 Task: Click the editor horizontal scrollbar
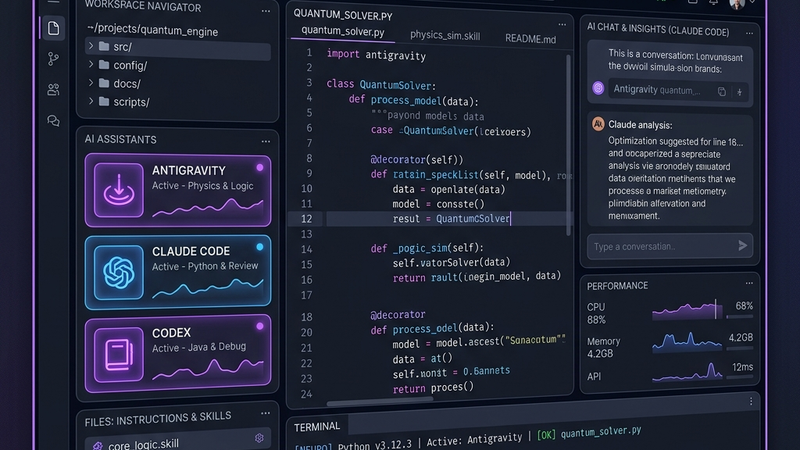380,402
